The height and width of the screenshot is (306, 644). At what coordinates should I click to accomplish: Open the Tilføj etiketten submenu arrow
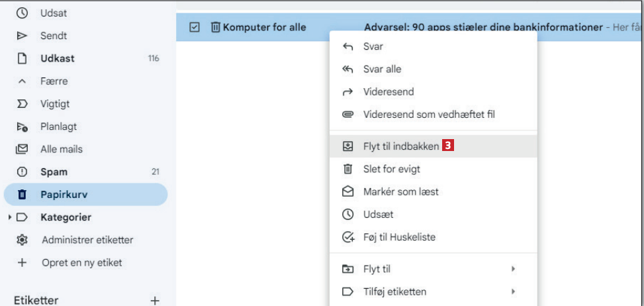(514, 291)
